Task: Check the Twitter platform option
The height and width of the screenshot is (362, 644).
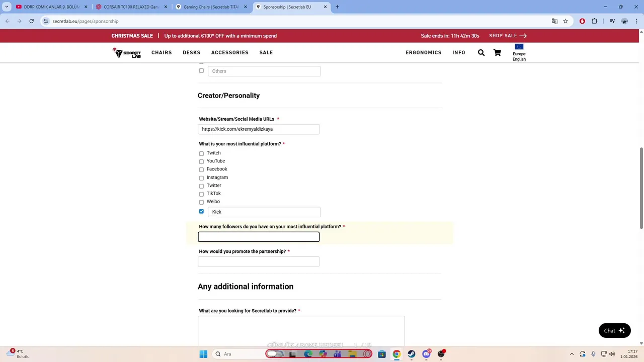Action: pyautogui.click(x=201, y=186)
